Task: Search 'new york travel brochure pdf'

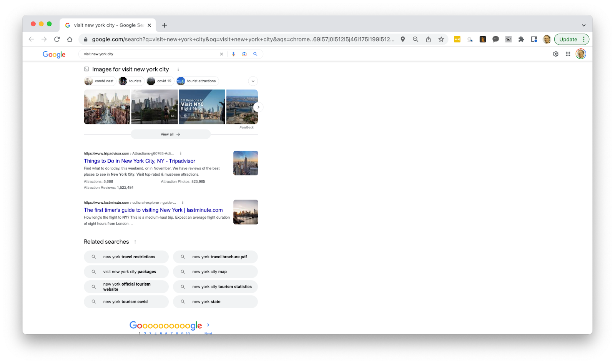Action: coord(215,257)
